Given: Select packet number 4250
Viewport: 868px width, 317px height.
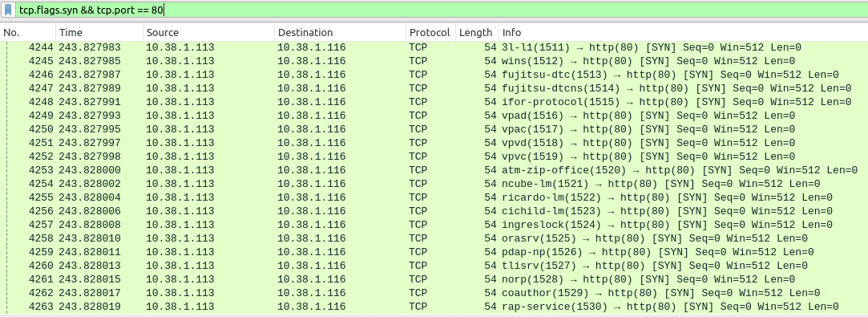Looking at the screenshot, I should [x=40, y=129].
